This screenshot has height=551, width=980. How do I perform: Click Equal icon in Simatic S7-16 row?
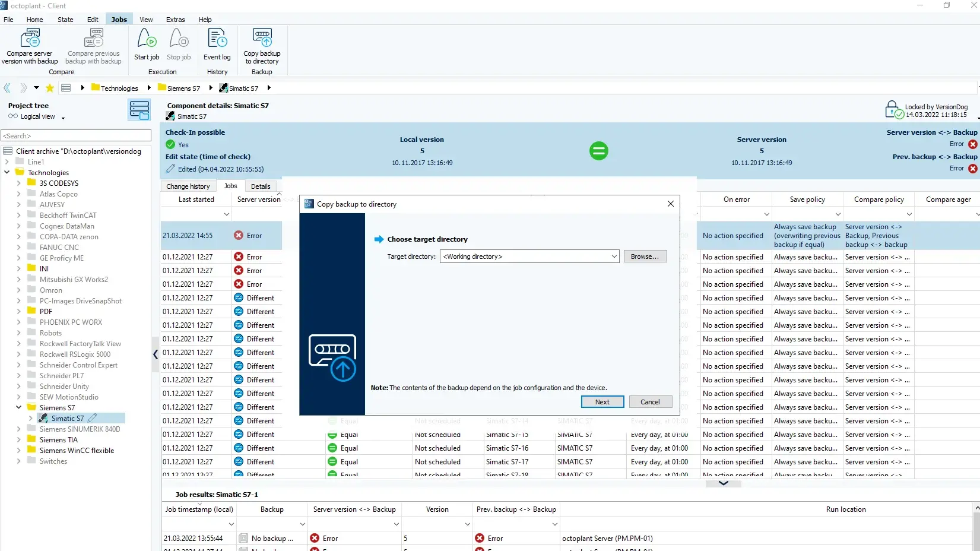pos(332,448)
